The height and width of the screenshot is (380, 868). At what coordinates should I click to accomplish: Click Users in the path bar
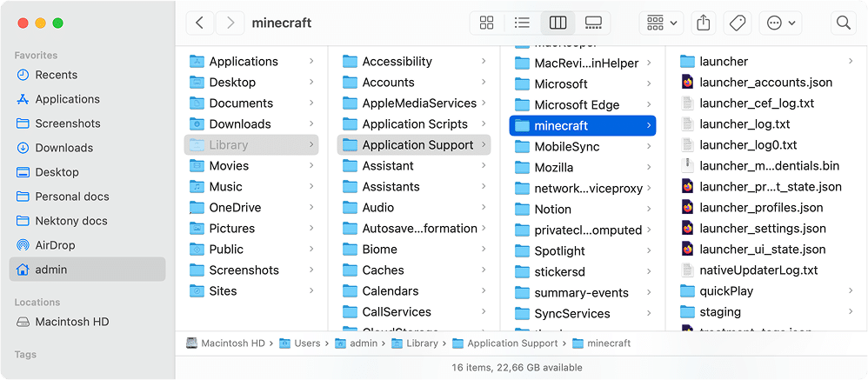pos(300,343)
